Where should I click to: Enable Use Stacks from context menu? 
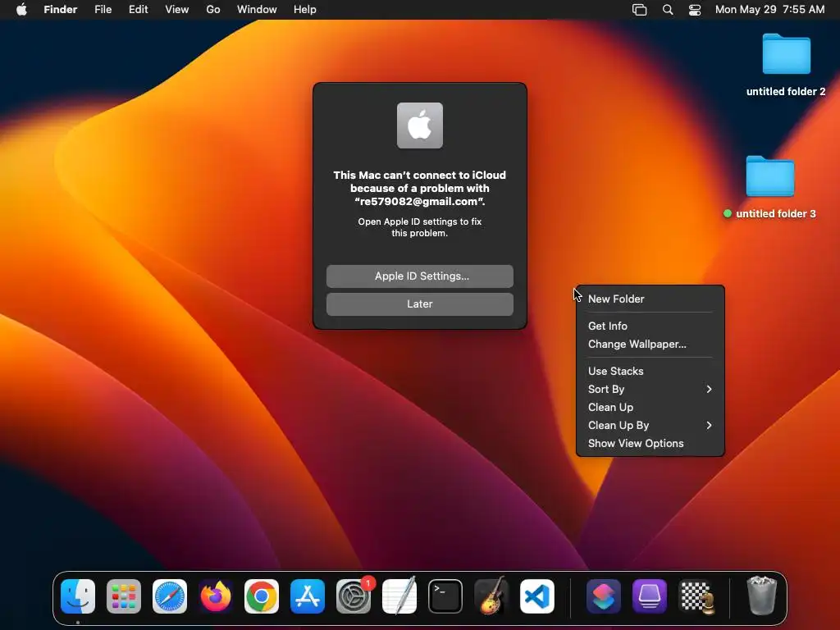(650, 371)
